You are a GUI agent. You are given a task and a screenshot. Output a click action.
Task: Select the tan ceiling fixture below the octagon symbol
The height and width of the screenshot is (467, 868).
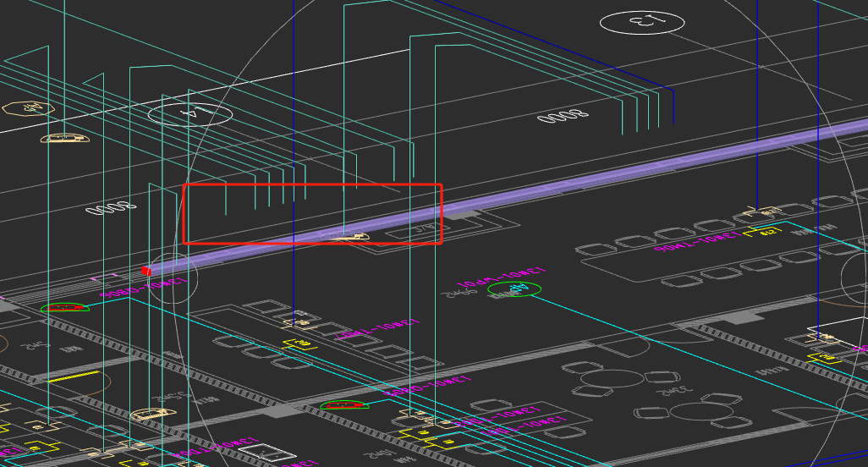click(x=65, y=139)
